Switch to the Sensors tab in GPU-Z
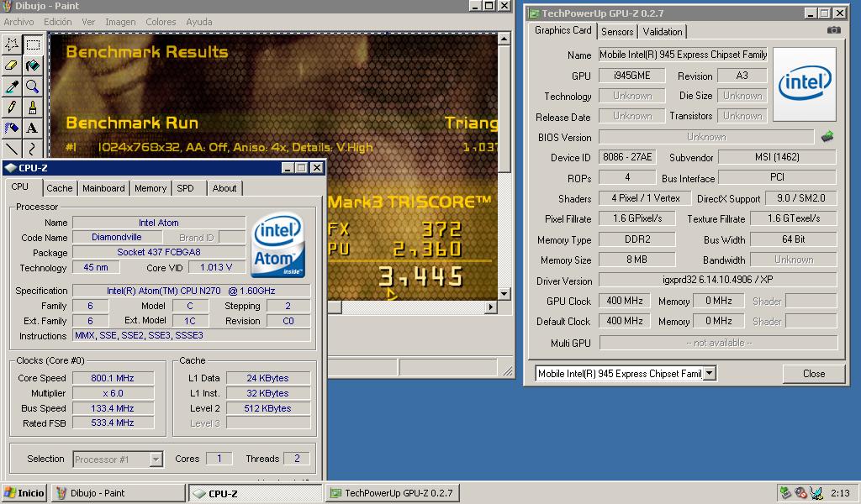The height and width of the screenshot is (504, 861). coord(617,32)
